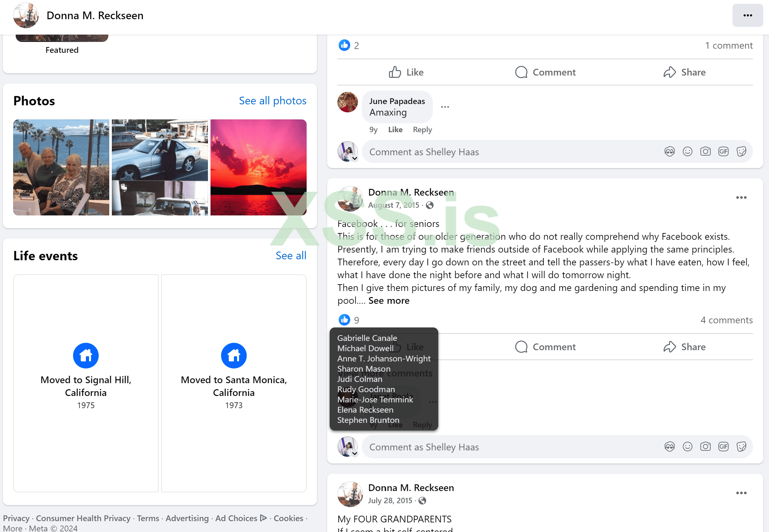Click the GIF icon in top comment box

tap(723, 152)
